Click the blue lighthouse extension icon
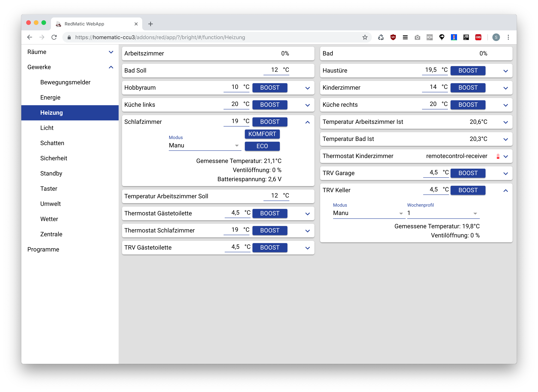Viewport: 538px width, 392px height. 454,37
